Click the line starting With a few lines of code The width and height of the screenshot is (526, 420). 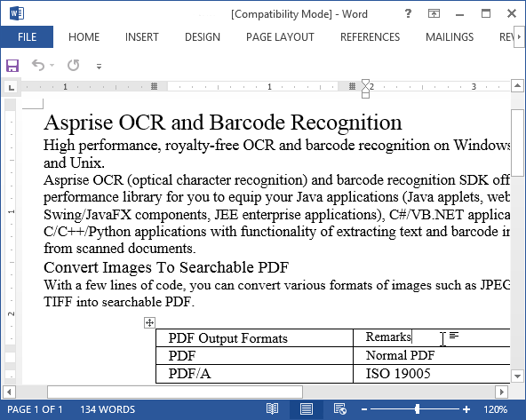[x=276, y=285]
